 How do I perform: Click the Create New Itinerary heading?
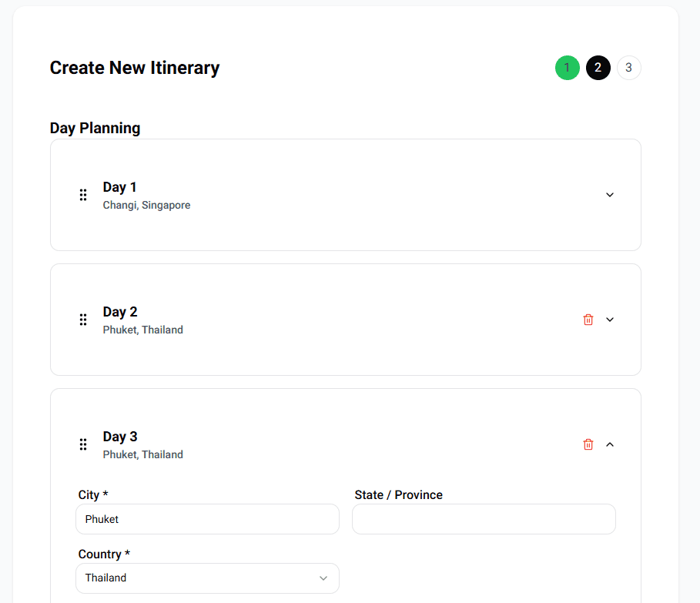click(x=135, y=68)
